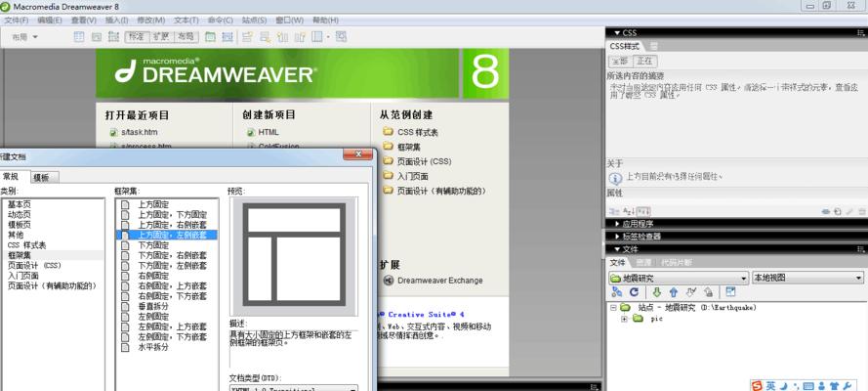Open the 布局 insert bar category dropdown
The image size is (868, 391).
(25, 37)
